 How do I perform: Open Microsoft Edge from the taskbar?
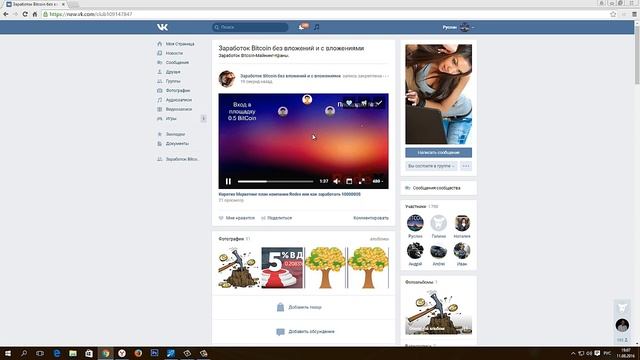point(57,353)
